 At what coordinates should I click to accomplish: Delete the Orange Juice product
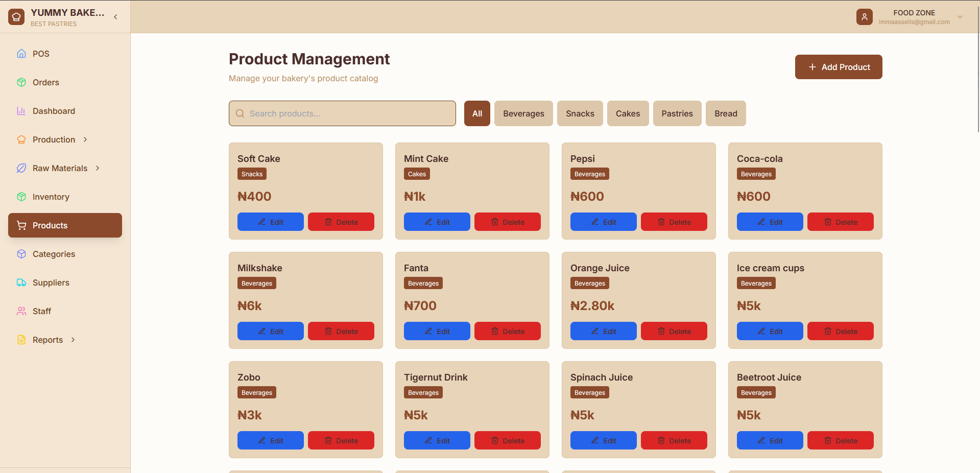click(674, 332)
